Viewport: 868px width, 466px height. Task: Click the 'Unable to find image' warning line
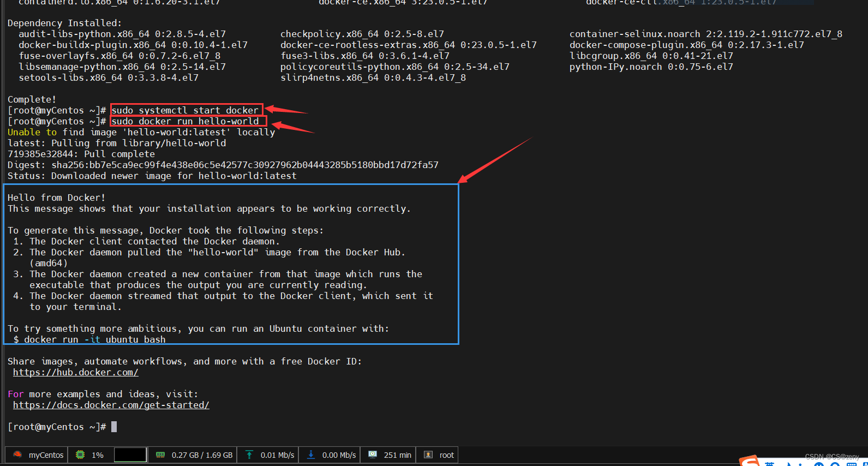pyautogui.click(x=141, y=132)
